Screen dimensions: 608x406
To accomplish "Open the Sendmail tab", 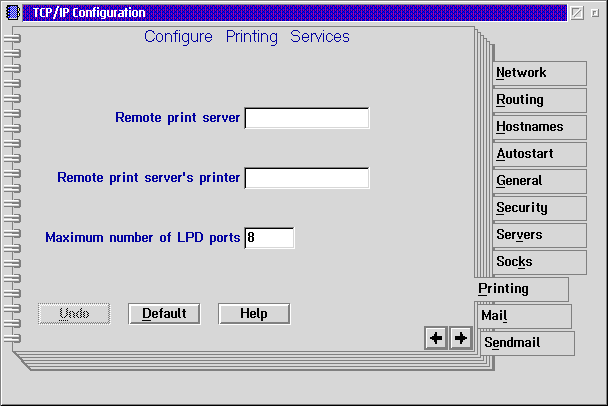I will [x=527, y=343].
